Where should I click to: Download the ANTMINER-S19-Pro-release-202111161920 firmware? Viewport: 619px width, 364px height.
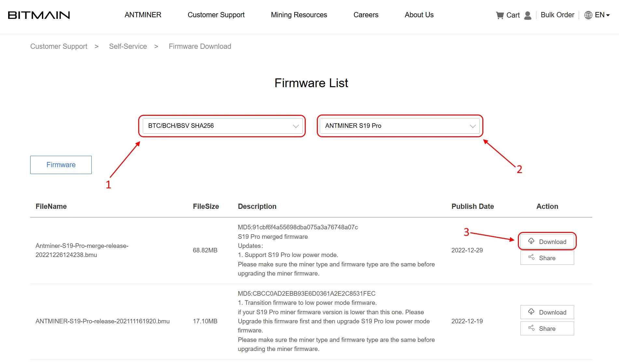[x=547, y=312]
